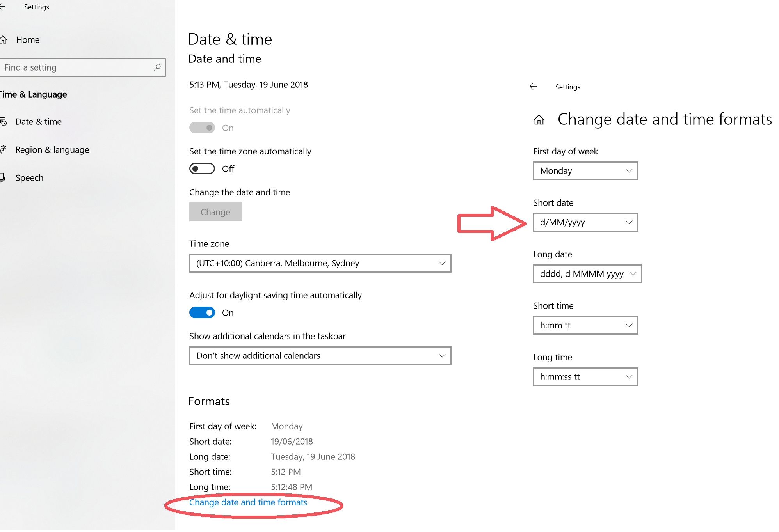The image size is (779, 532).
Task: Click the Change date and time formats link
Action: (x=248, y=502)
